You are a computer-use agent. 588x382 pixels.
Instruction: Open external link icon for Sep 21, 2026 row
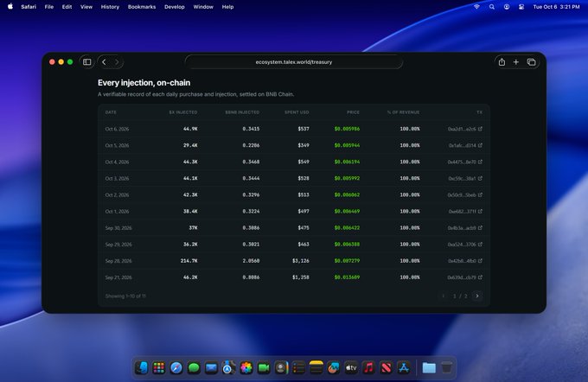click(480, 277)
